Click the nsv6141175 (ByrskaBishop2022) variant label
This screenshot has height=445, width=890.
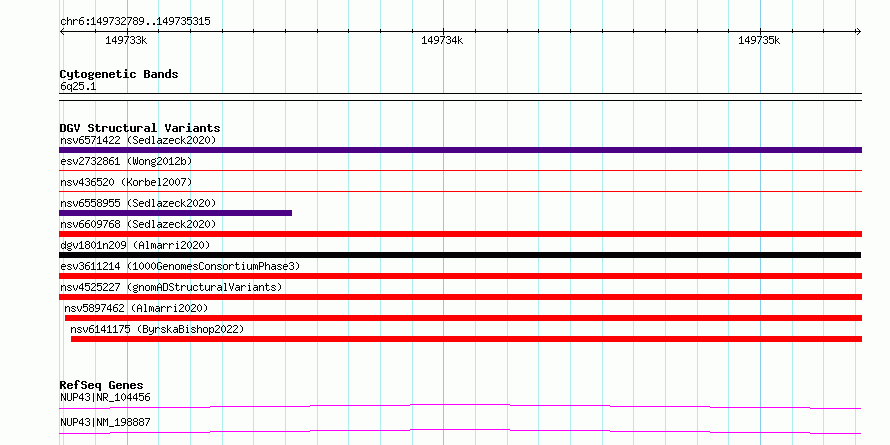click(x=157, y=329)
